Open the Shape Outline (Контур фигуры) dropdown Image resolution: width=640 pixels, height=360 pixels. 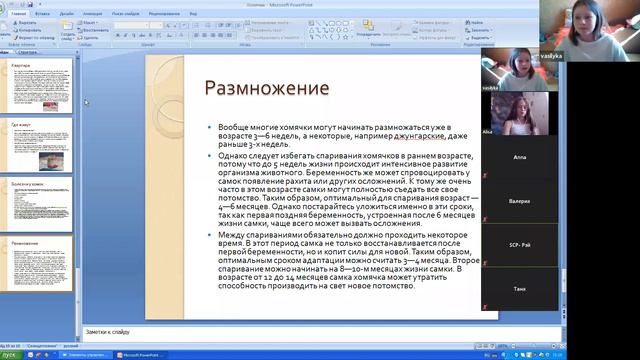pyautogui.click(x=431, y=30)
